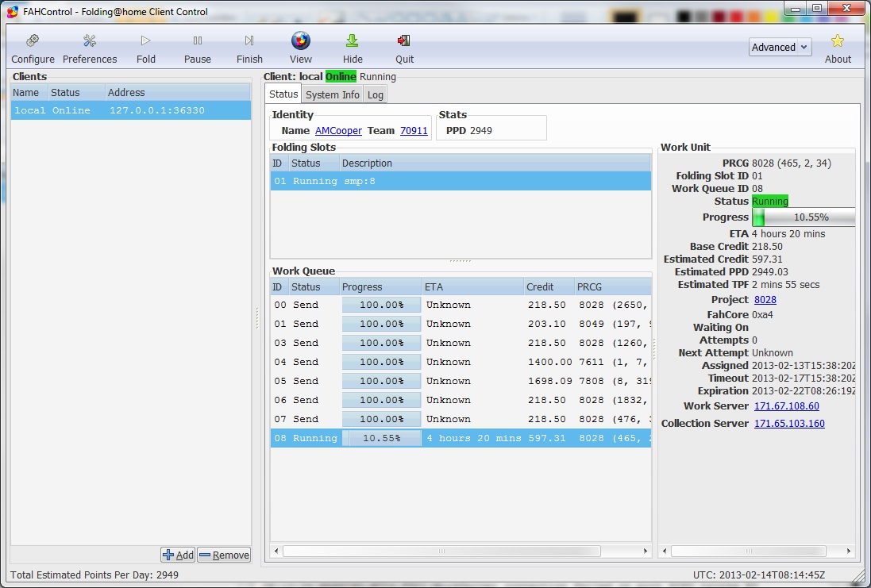Image resolution: width=871 pixels, height=588 pixels.
Task: Select work queue row 05 with credit 1698.09
Action: pyautogui.click(x=461, y=381)
